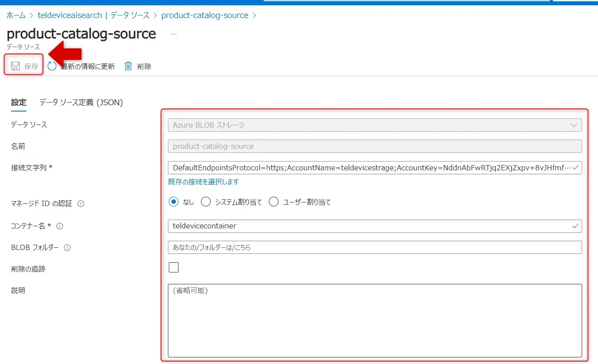Open the ellipsis more options menu beside title

pos(173,34)
